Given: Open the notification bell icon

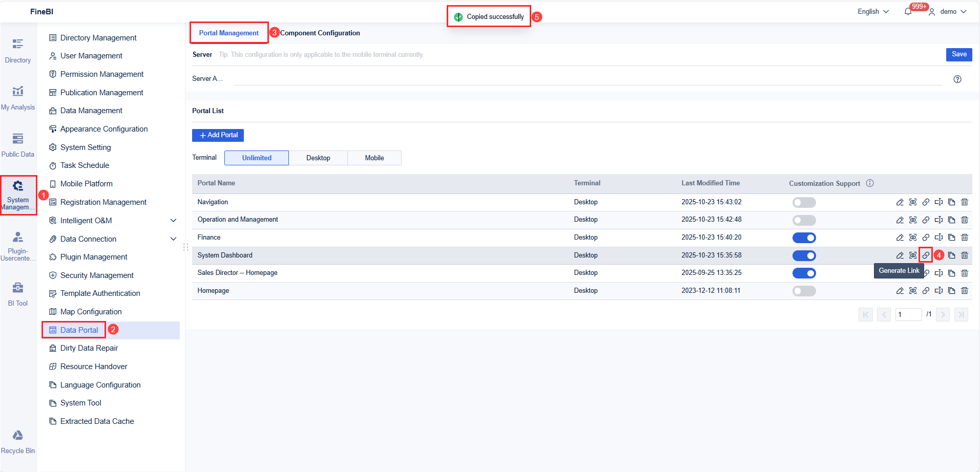Looking at the screenshot, I should (908, 11).
